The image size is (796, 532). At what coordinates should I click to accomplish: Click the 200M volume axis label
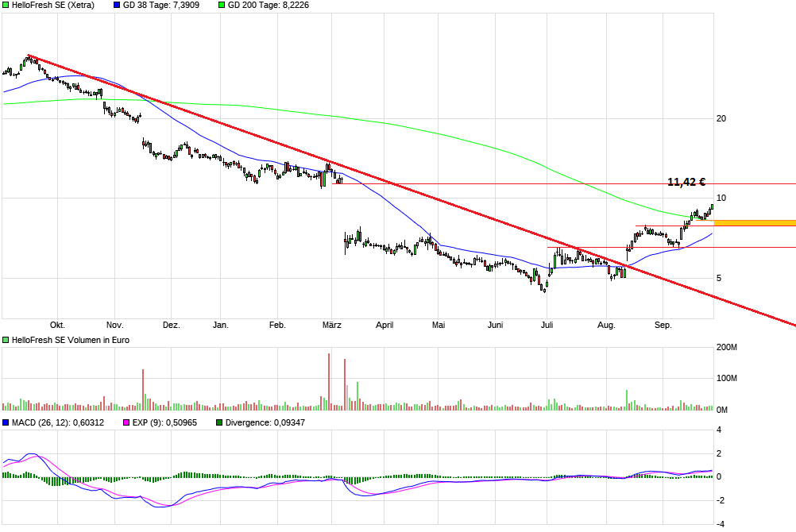point(726,347)
